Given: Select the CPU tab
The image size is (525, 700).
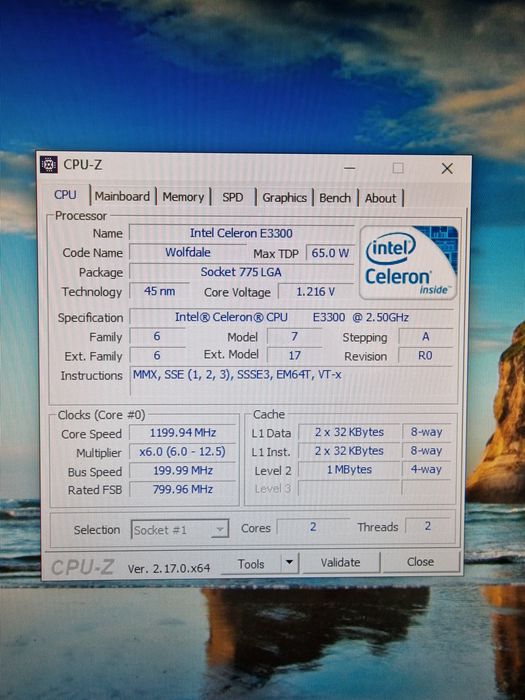Looking at the screenshot, I should (65, 195).
